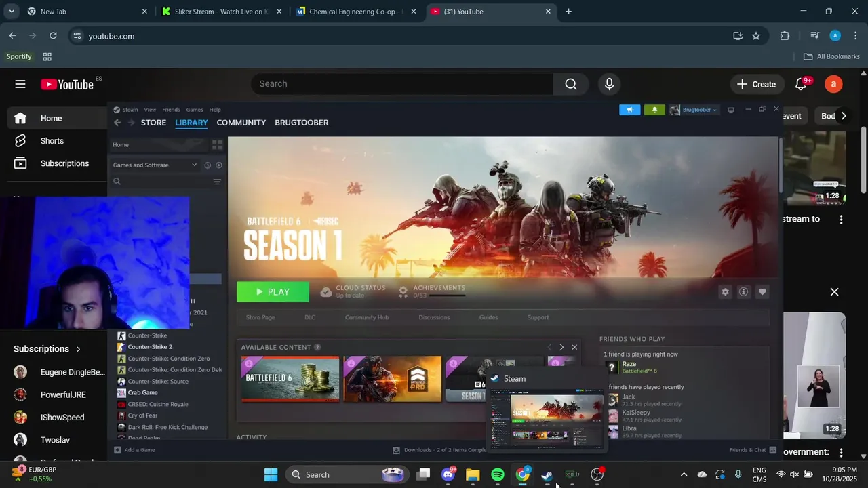Screen dimensions: 868x488
Task: Open Steam menu in Steam menu bar
Action: pos(130,110)
